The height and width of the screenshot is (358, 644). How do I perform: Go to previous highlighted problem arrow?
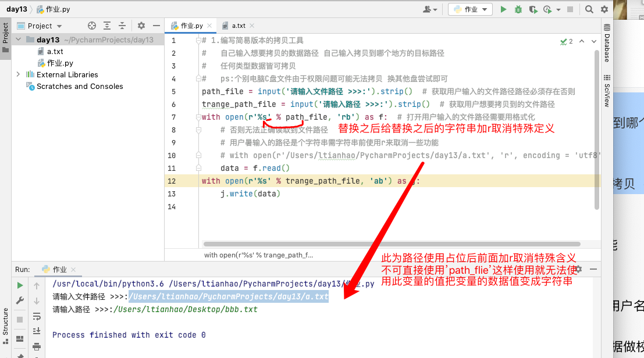pos(582,41)
